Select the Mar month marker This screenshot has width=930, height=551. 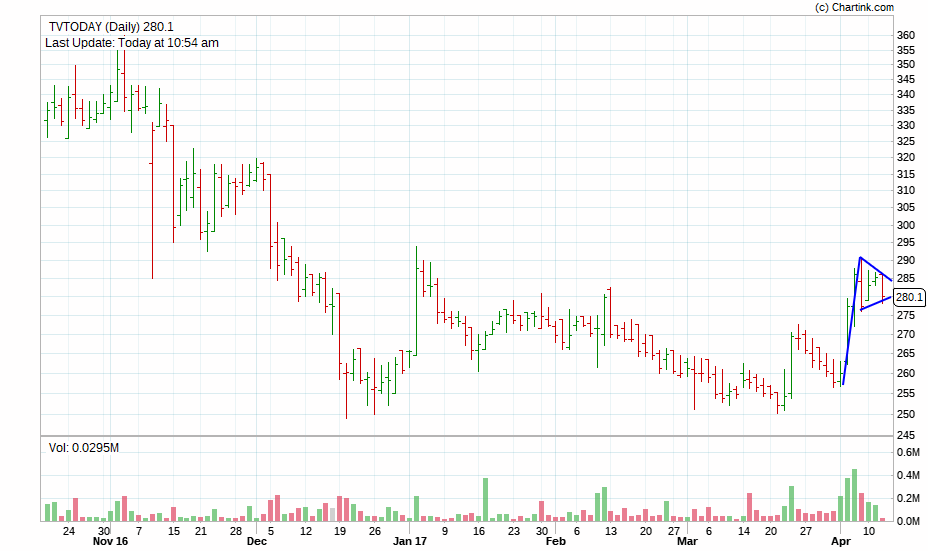click(x=687, y=541)
